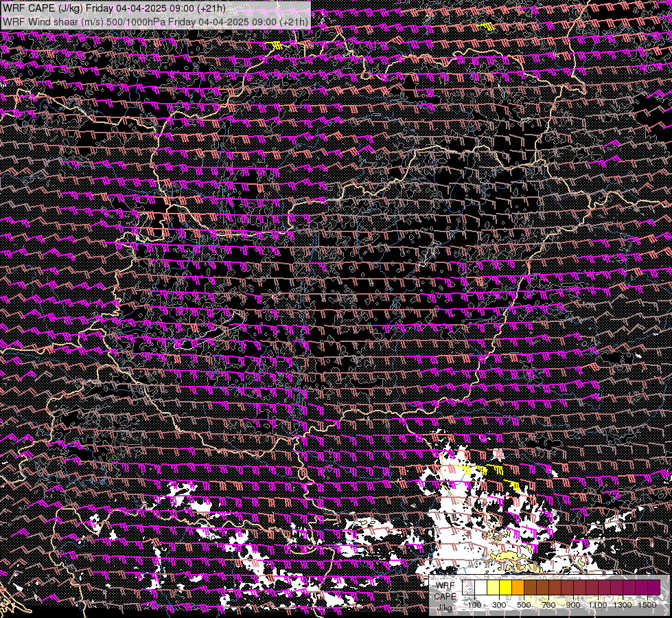Click the 500 legend value
The height and width of the screenshot is (618, 672).
tap(524, 605)
